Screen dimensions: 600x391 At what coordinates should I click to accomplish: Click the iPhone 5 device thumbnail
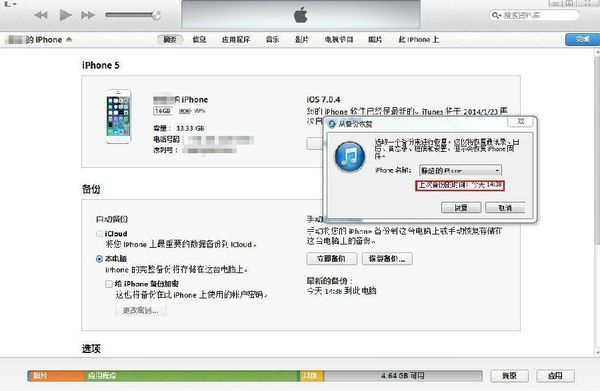point(118,116)
